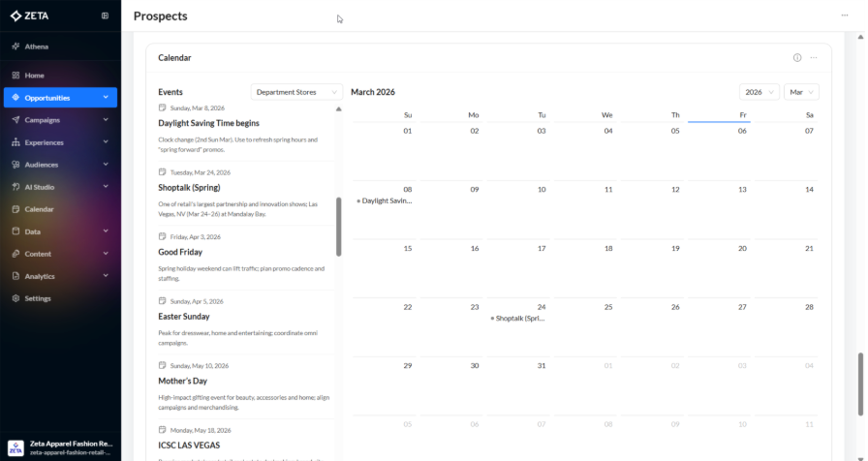Open the Calendar panel more options menu
The height and width of the screenshot is (461, 868).
point(814,58)
